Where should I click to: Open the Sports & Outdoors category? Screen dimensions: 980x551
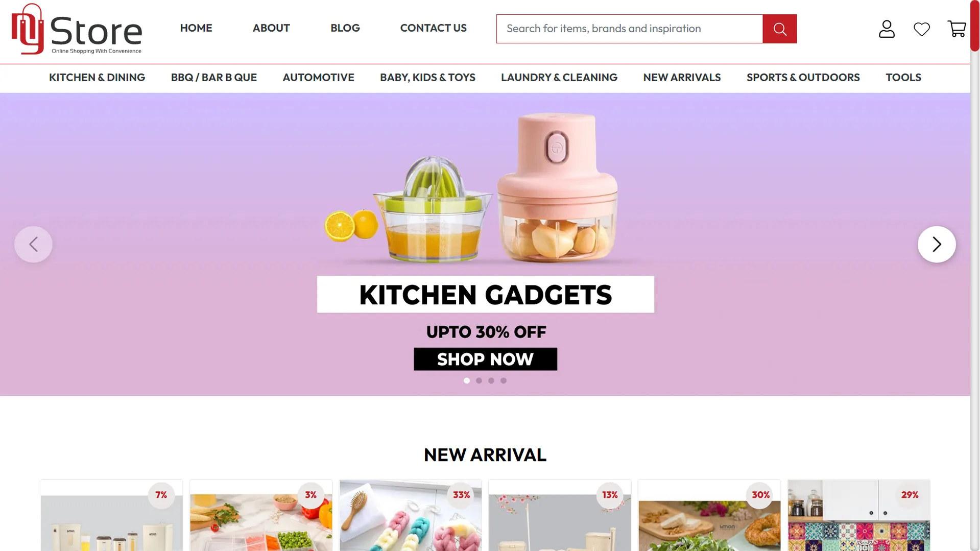[803, 78]
